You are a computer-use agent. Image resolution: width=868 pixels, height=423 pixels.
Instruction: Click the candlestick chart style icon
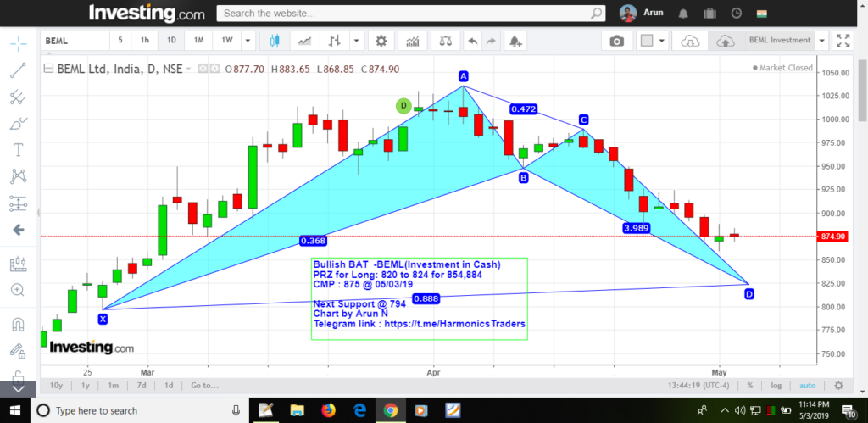coord(275,41)
